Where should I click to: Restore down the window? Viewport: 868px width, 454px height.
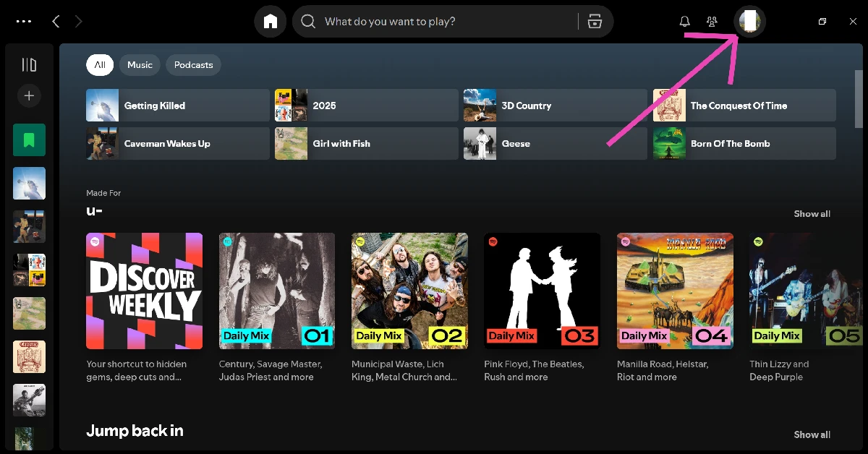click(x=822, y=22)
